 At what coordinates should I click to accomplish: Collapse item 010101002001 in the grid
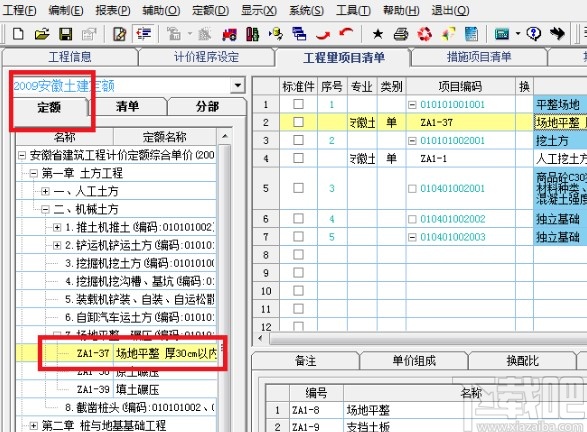[x=412, y=141]
